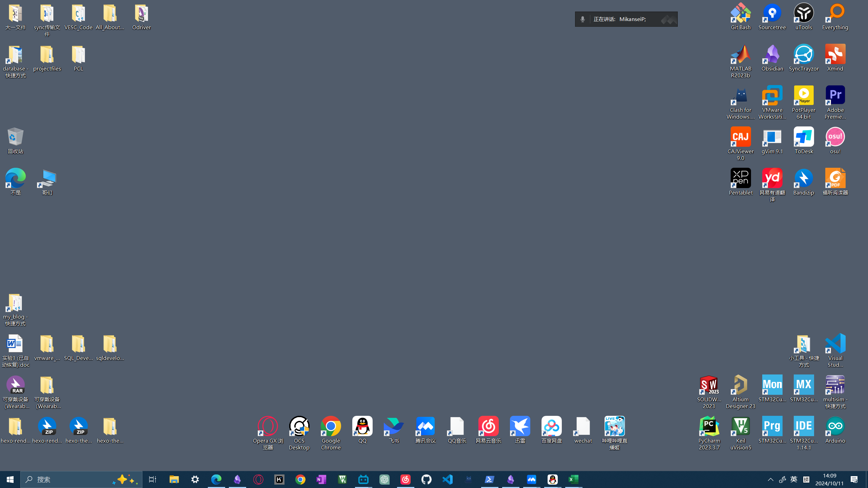Select the 福昕阅读器 PDF reader icon
The width and height of the screenshot is (868, 488).
pyautogui.click(x=835, y=182)
